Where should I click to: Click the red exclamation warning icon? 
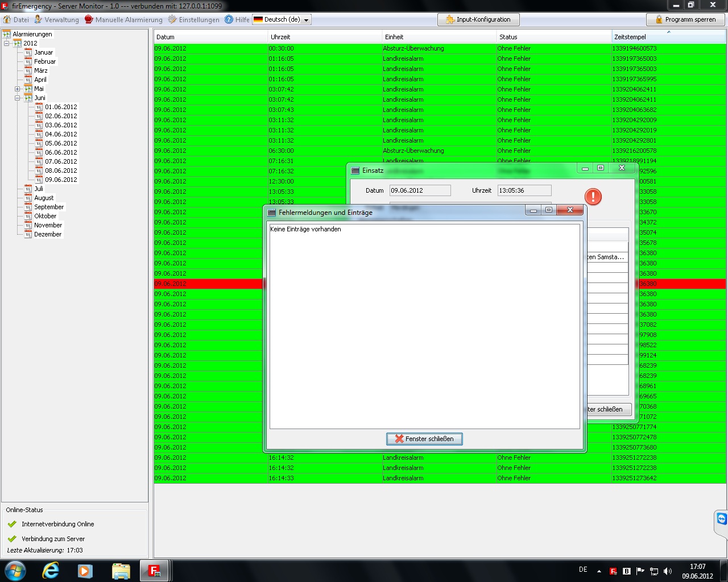click(x=593, y=197)
